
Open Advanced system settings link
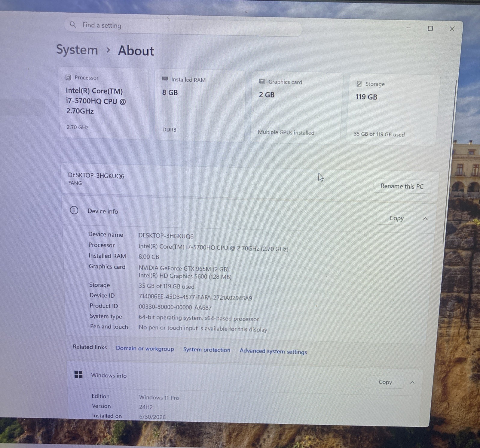point(273,351)
